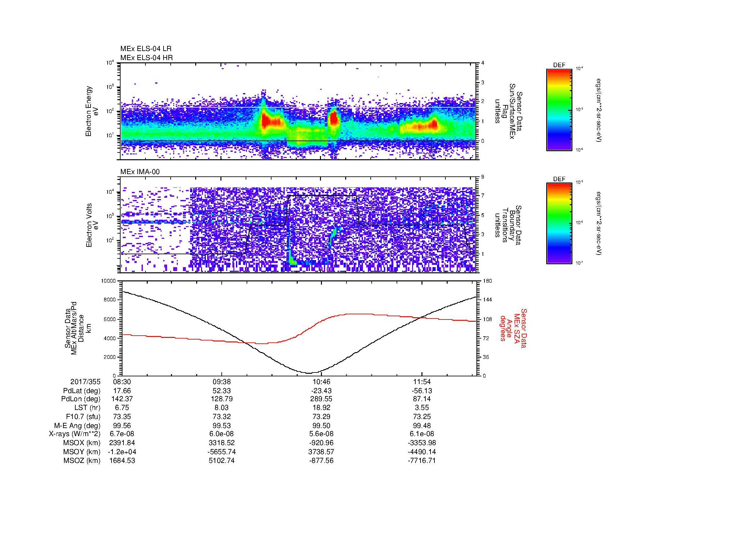The width and height of the screenshot is (756, 534).
Task: Select the PdLon value "87.14"
Action: tap(422, 399)
